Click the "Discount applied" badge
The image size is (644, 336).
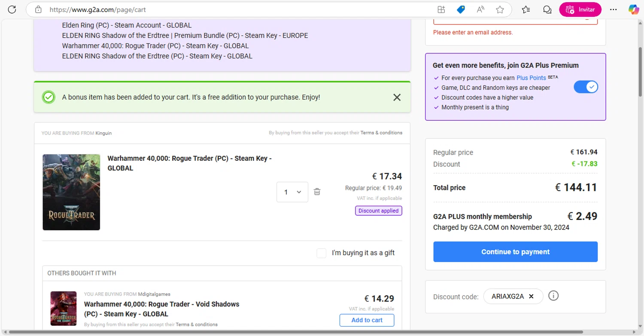(379, 211)
